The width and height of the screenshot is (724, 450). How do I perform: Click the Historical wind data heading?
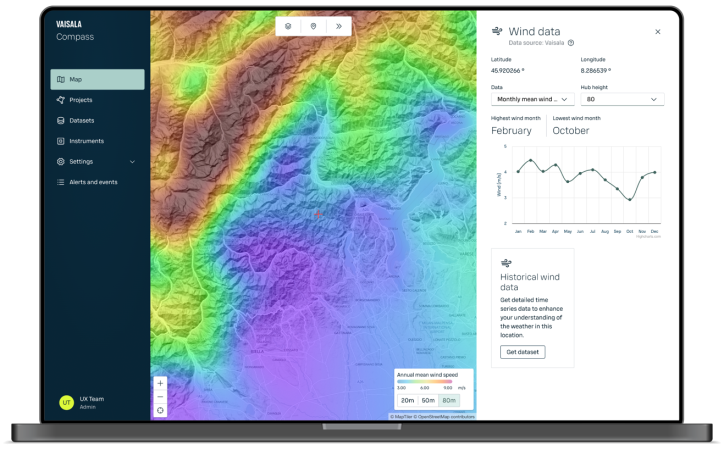(x=530, y=282)
